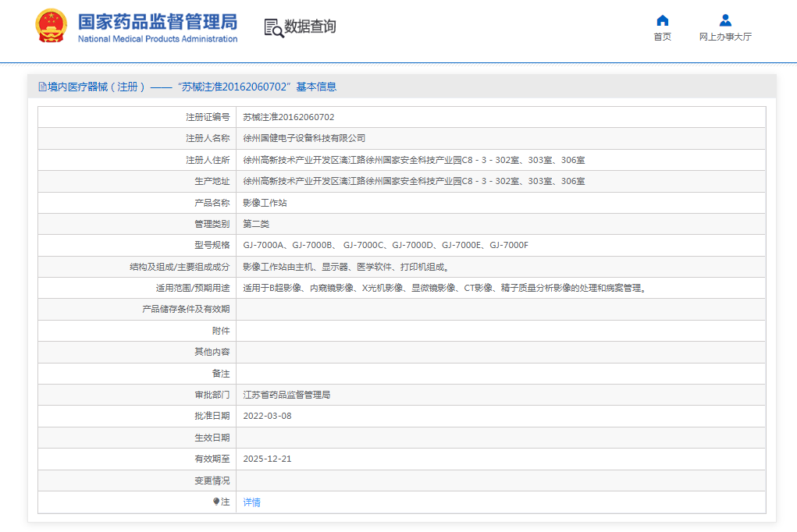The width and height of the screenshot is (797, 532).
Task: Open the 详情 link in the 注 row
Action: click(x=251, y=502)
